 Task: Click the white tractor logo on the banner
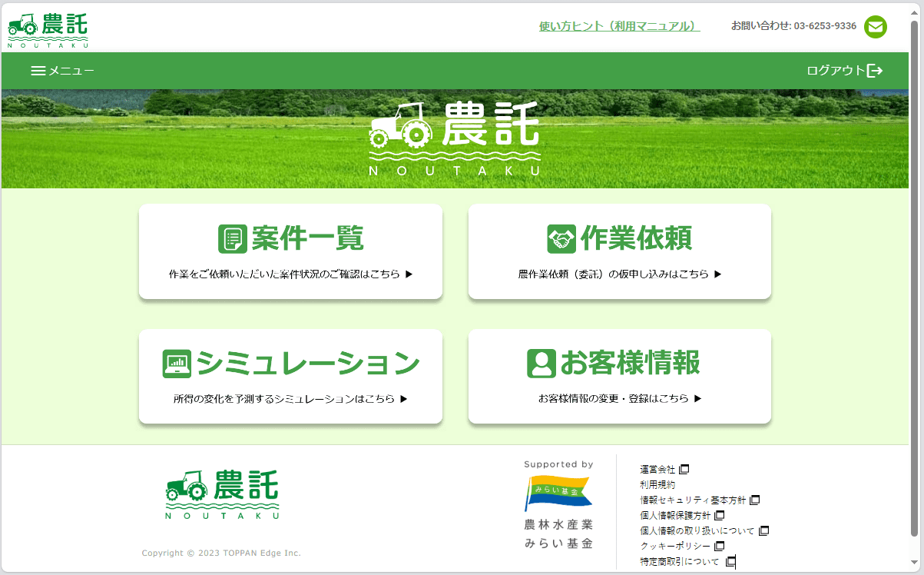click(x=455, y=138)
